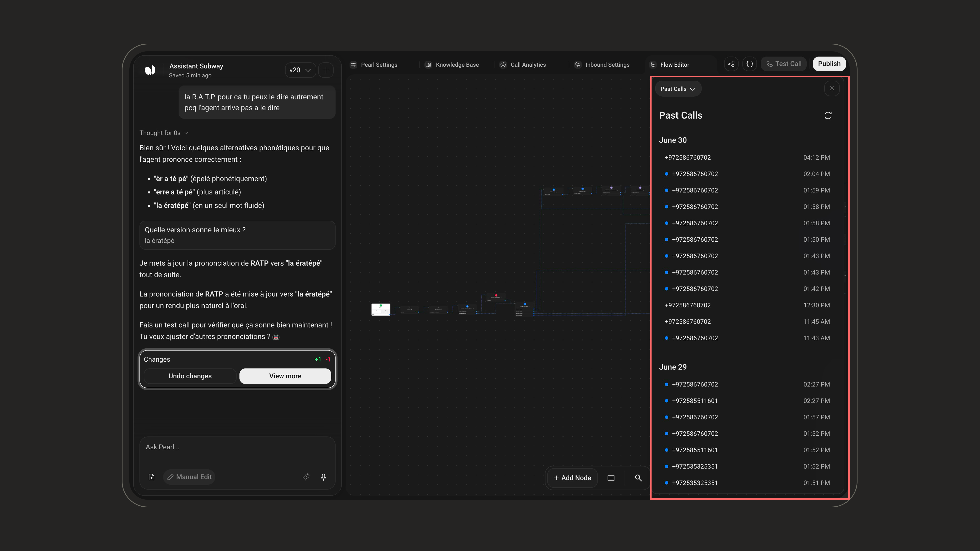Click the microphone voice input icon
This screenshot has width=980, height=551.
click(x=323, y=477)
